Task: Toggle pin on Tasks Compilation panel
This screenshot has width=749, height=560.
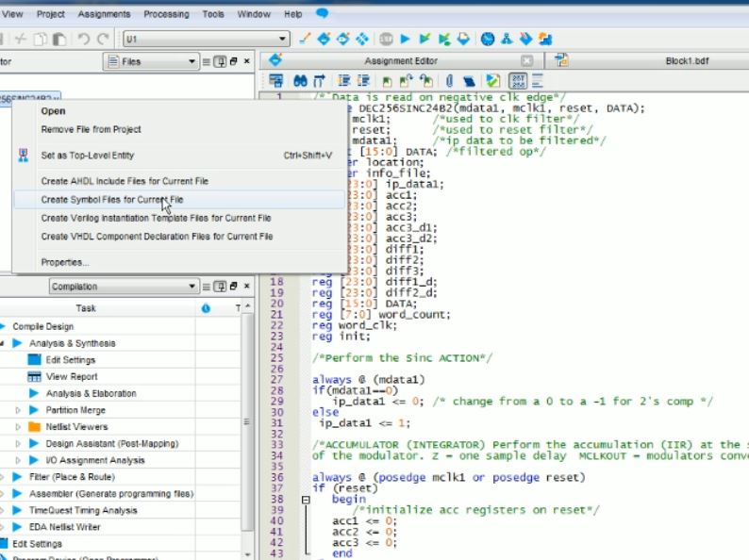Action: (218, 287)
